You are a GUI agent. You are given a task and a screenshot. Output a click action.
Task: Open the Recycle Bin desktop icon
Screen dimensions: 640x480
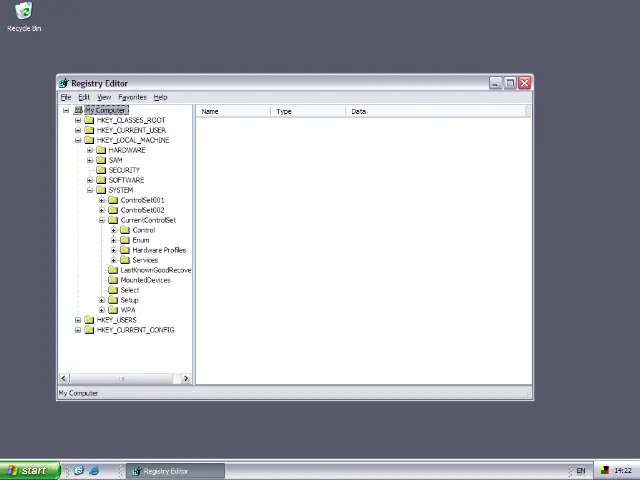pos(24,16)
